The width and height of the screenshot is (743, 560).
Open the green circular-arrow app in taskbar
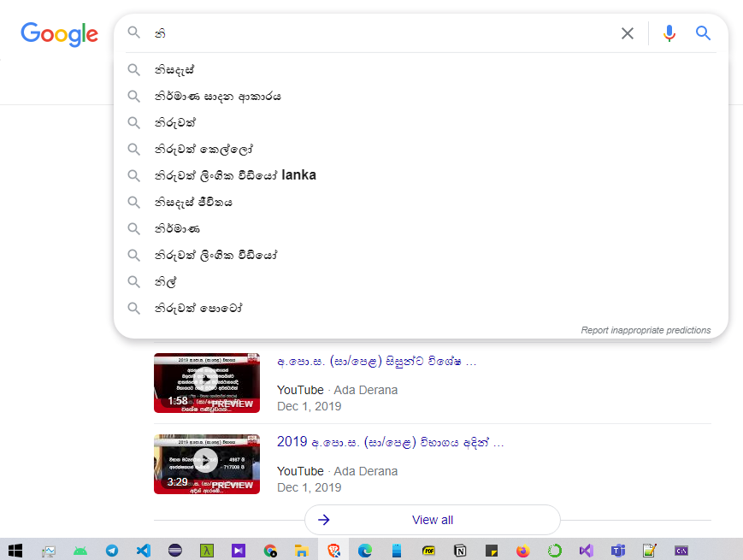554,551
